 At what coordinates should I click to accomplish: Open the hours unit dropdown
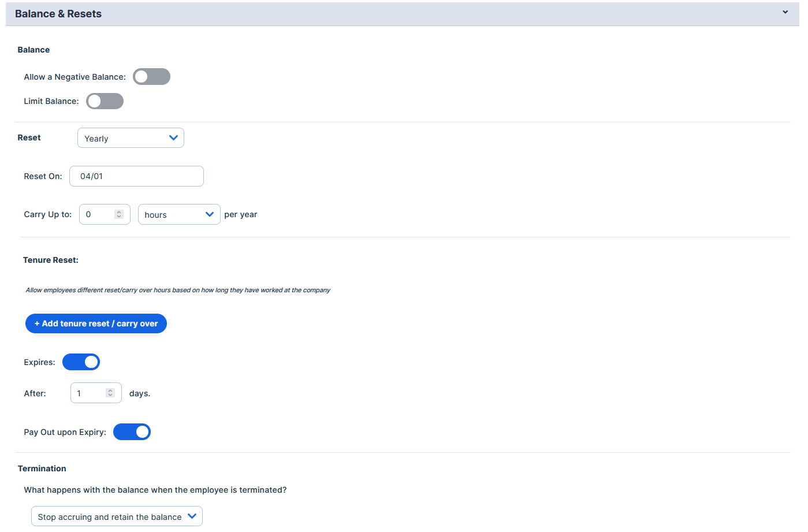click(x=179, y=214)
